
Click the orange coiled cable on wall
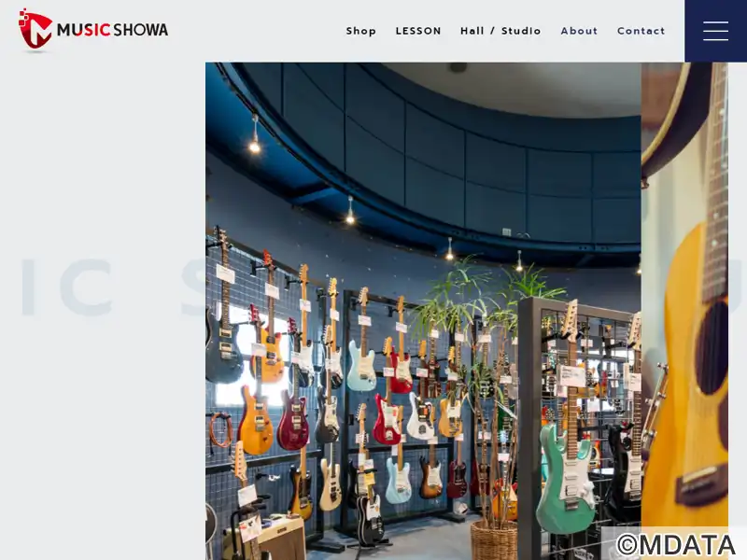coord(221,430)
